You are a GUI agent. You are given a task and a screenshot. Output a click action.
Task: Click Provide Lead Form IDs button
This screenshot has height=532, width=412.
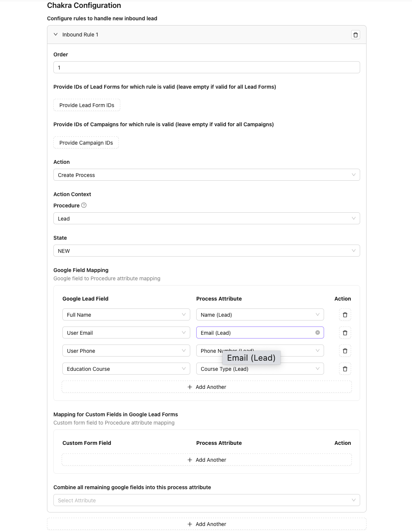click(x=87, y=105)
